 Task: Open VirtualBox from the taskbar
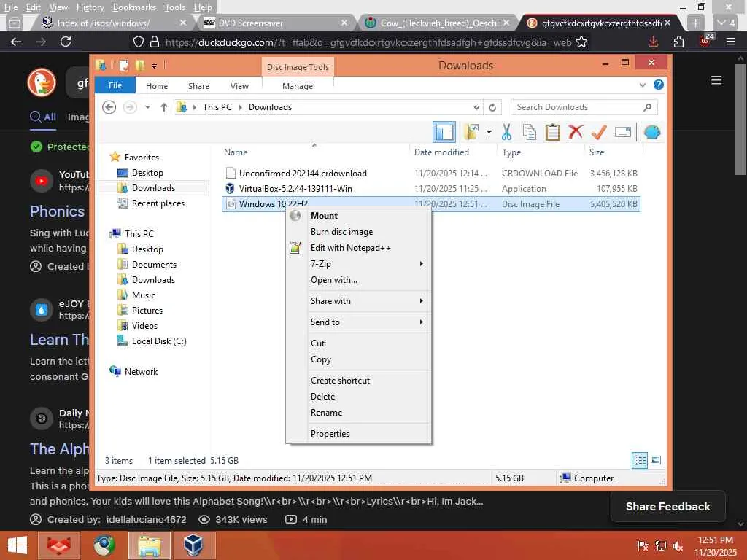194,545
